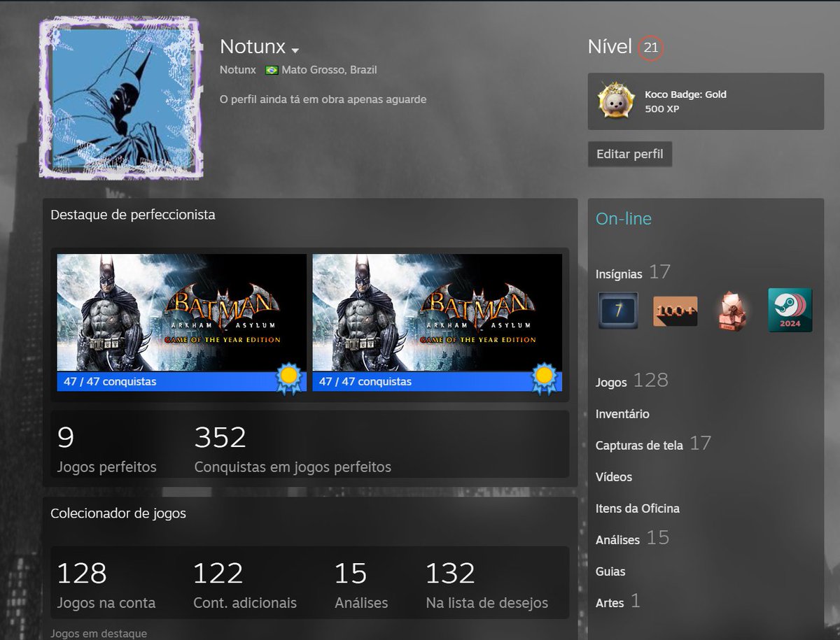This screenshot has width=840, height=640.
Task: Click the Mato Grosso, Brazil location text
Action: 329,70
